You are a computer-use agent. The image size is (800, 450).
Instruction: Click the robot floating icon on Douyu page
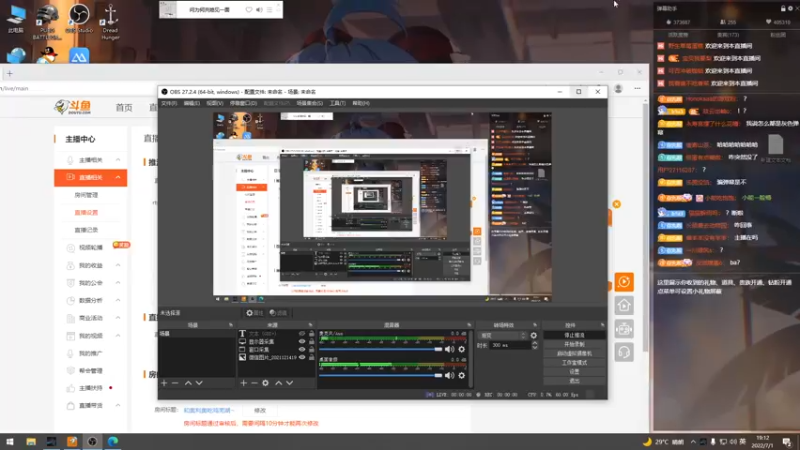coord(624,329)
